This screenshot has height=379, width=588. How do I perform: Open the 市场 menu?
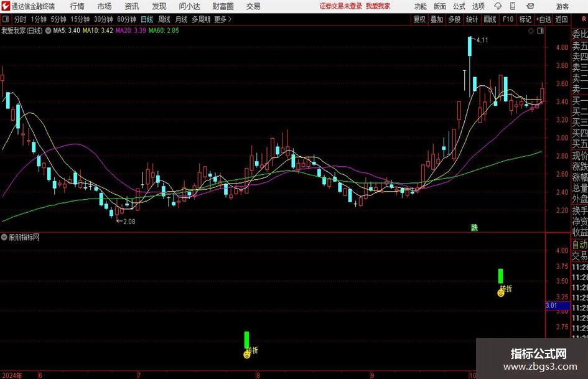click(x=105, y=6)
